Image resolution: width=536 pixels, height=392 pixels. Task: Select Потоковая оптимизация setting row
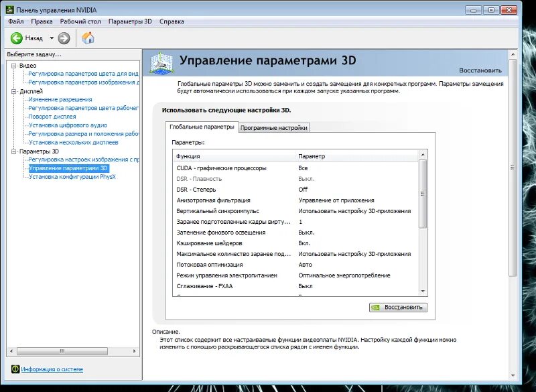(x=295, y=265)
